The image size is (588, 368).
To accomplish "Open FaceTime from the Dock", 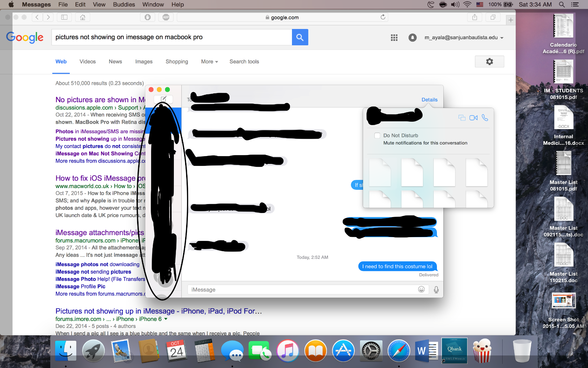I will 260,351.
